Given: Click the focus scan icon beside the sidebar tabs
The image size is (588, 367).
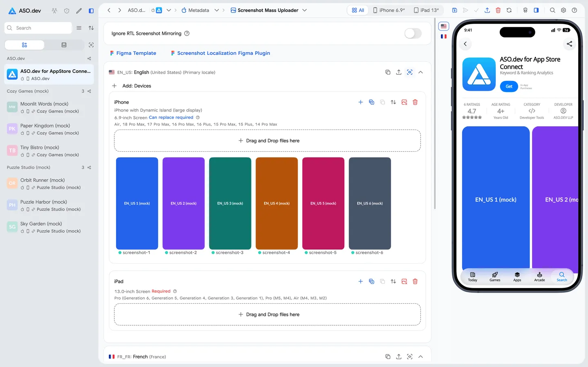Looking at the screenshot, I should [x=91, y=45].
